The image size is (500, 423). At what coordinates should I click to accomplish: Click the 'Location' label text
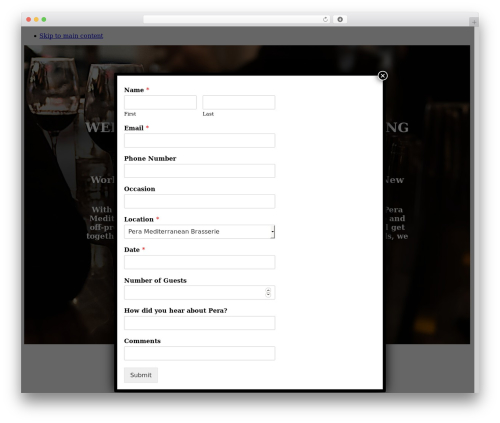click(139, 219)
